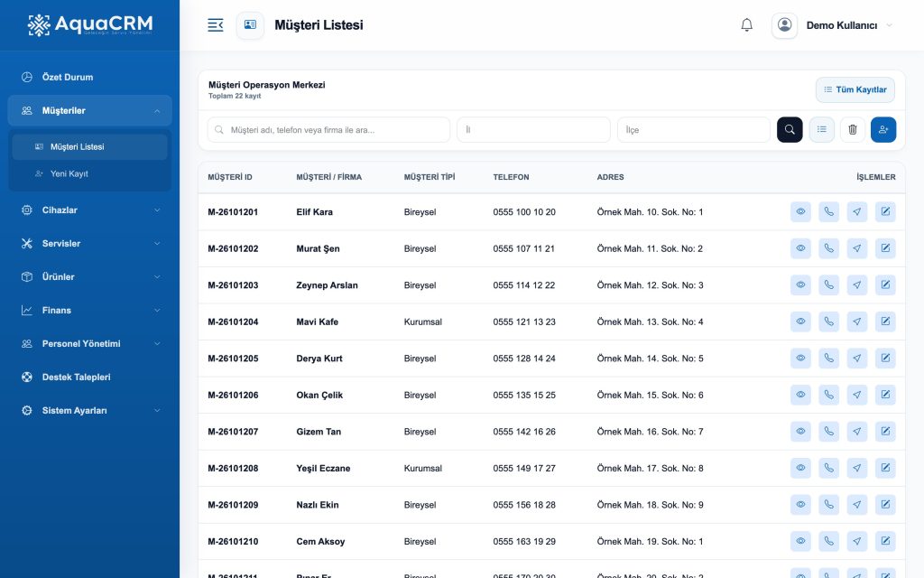
Task: Click the Tüm Kayıtlar button
Action: 855,89
